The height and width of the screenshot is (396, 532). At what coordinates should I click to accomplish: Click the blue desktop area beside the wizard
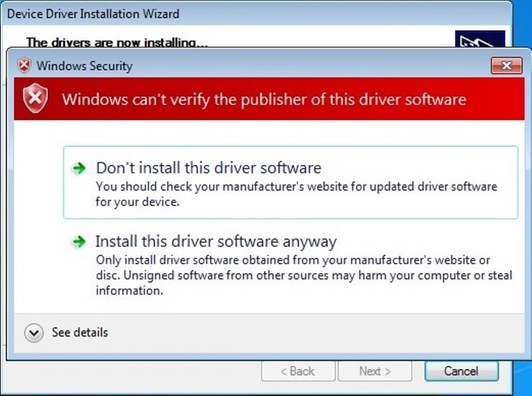[523, 203]
